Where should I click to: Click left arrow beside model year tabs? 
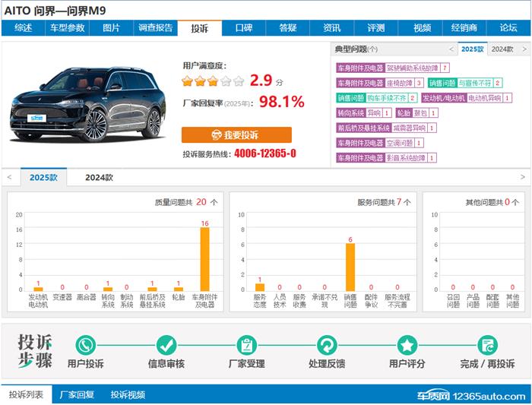tap(9, 177)
